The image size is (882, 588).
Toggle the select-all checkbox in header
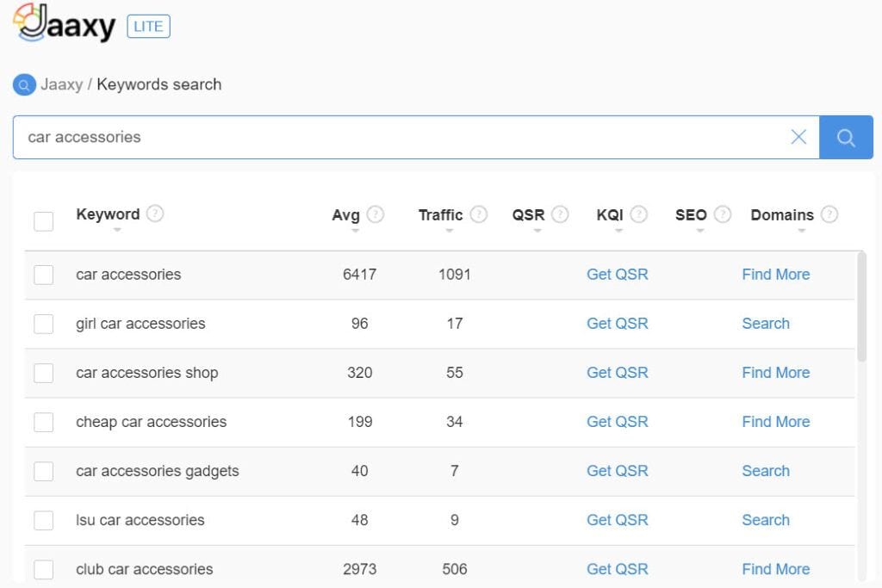[43, 221]
